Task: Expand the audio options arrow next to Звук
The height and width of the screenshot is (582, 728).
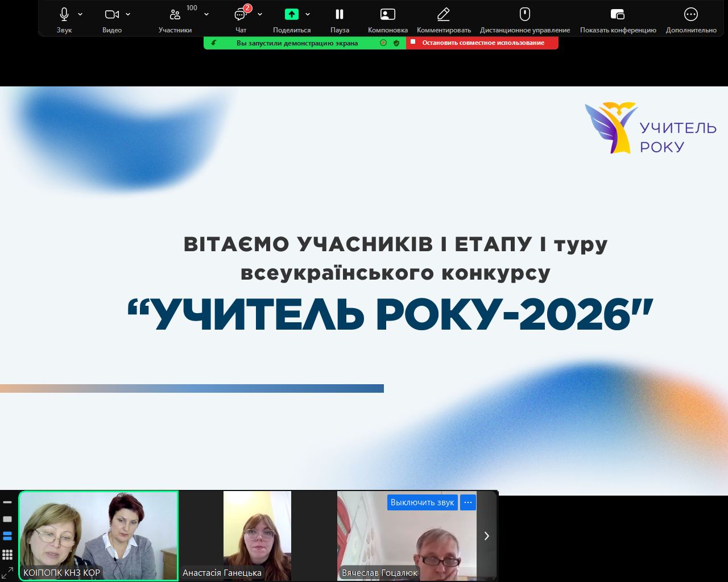Action: 80,14
